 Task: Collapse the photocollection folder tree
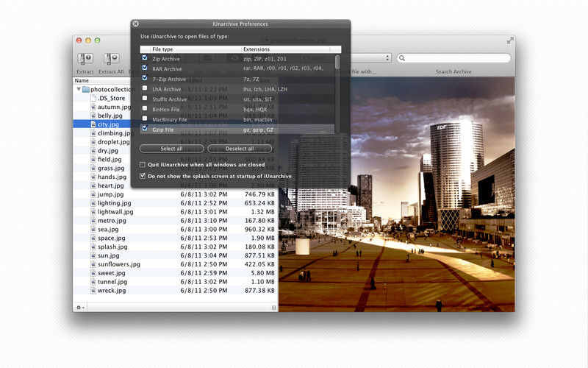(79, 89)
